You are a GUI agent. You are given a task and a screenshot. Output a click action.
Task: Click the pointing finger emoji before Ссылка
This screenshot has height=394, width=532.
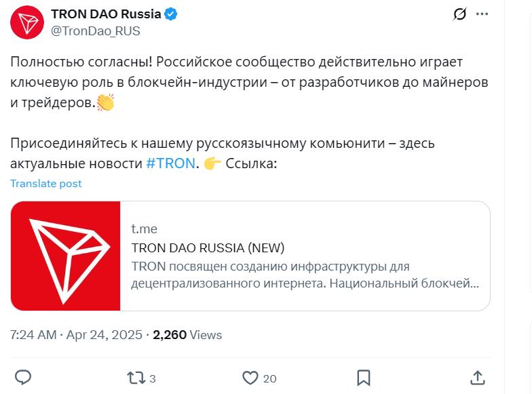click(212, 163)
